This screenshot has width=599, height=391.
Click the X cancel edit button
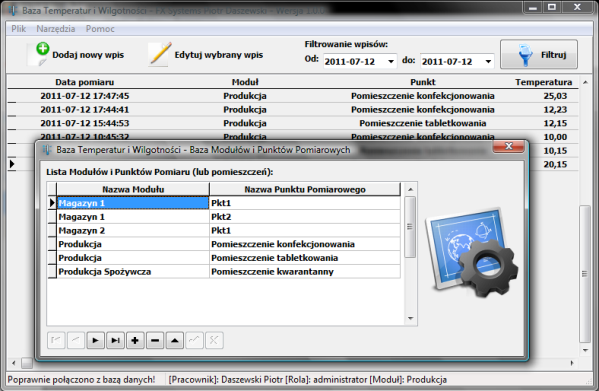point(214,340)
